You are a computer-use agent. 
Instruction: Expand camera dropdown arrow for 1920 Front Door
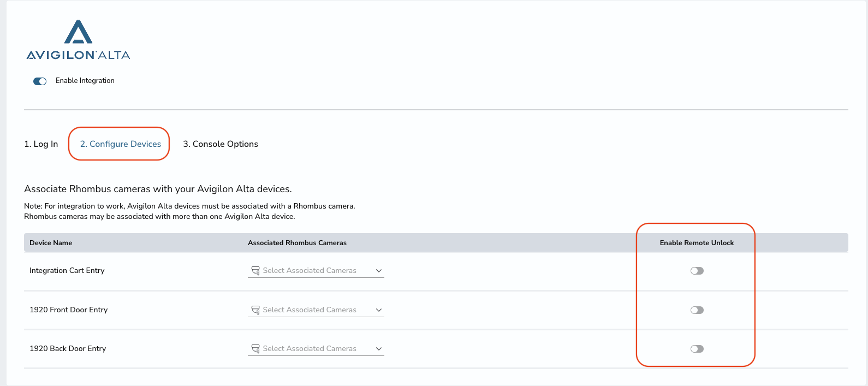pyautogui.click(x=379, y=310)
